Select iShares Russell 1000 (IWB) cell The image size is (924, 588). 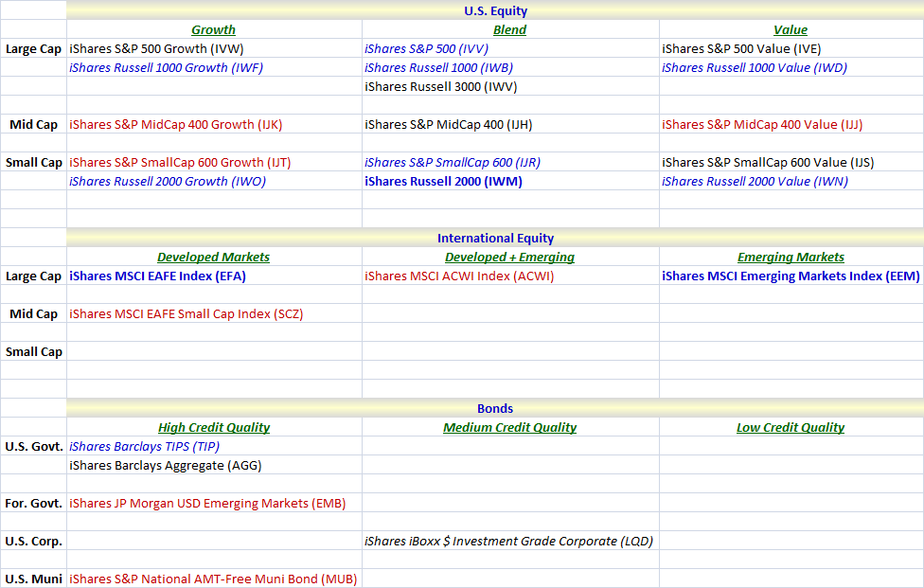(x=510, y=67)
